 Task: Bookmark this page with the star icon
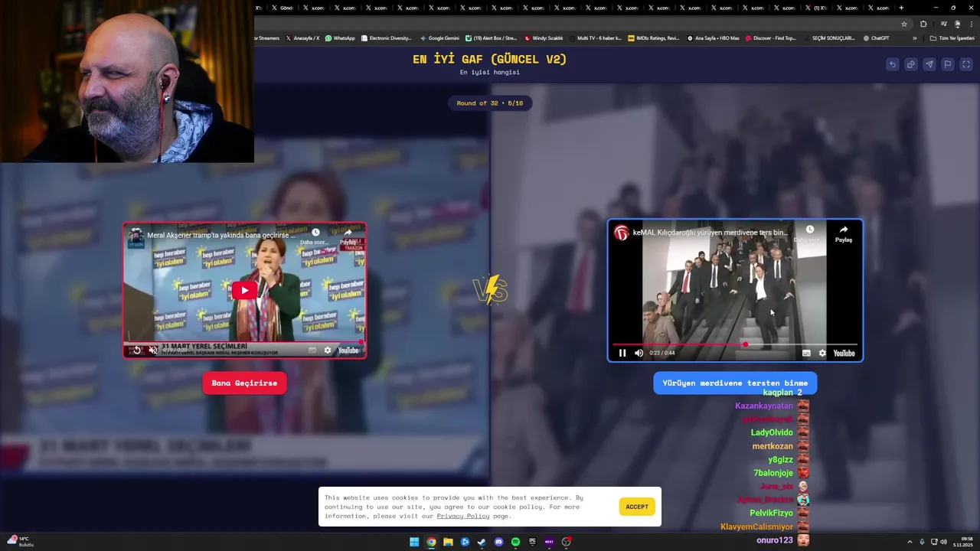(x=904, y=24)
